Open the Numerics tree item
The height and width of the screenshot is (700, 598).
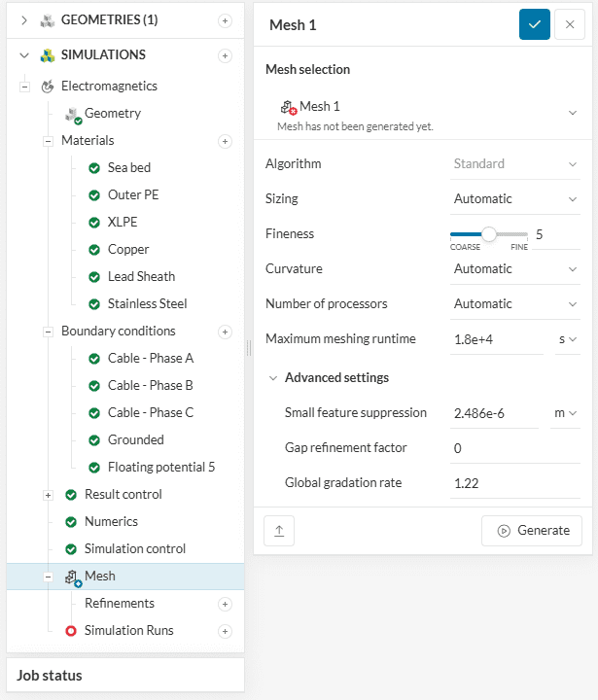[x=111, y=522]
